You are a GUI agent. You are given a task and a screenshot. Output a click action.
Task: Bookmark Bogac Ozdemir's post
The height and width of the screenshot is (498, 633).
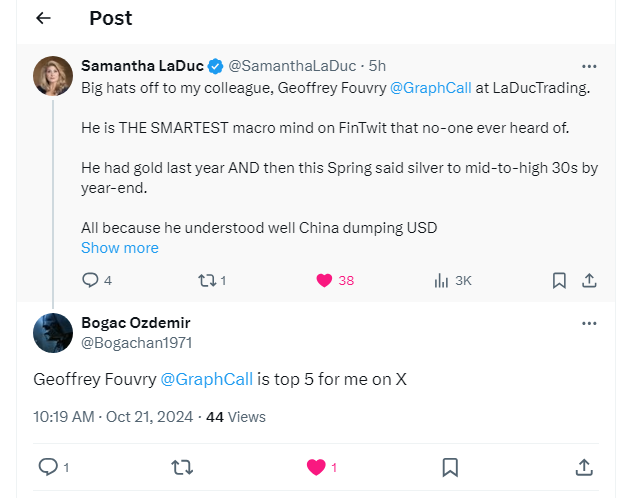pos(450,467)
